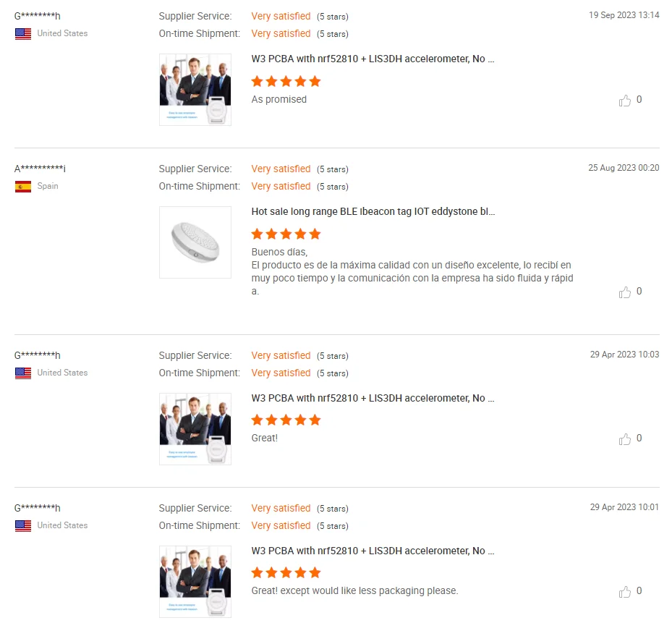This screenshot has height=623, width=672.
Task: Like the "As promised" review
Action: pyautogui.click(x=625, y=101)
